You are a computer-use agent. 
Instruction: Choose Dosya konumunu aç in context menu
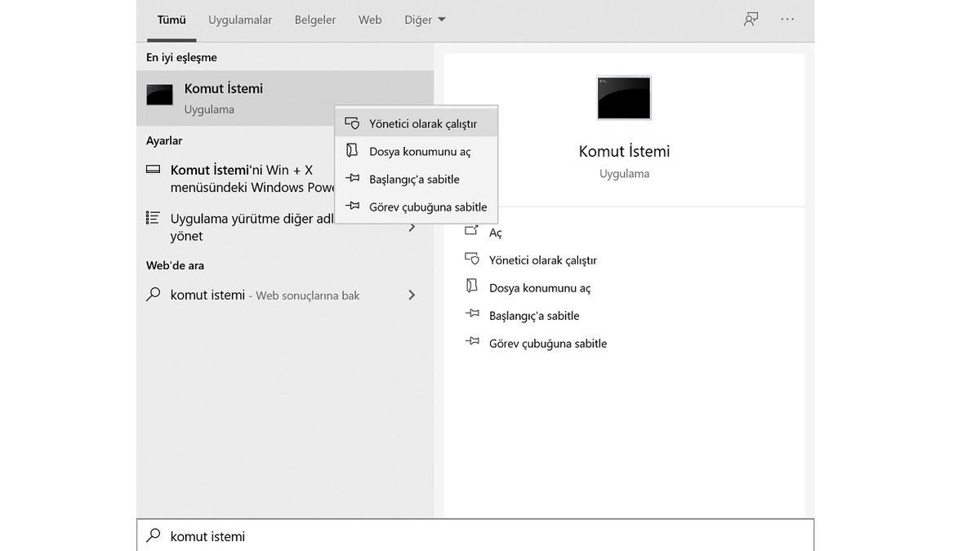click(420, 151)
